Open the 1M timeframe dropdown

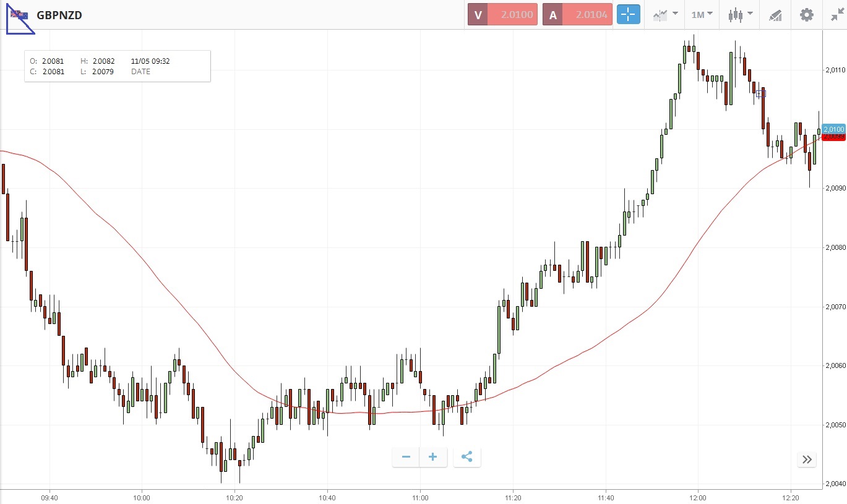pyautogui.click(x=702, y=15)
